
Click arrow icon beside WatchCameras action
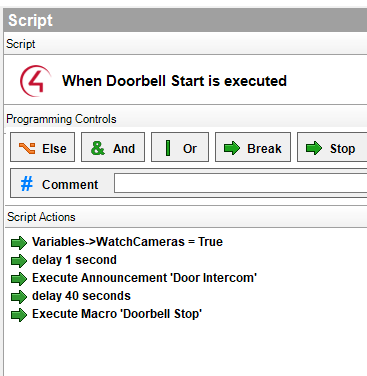point(19,242)
